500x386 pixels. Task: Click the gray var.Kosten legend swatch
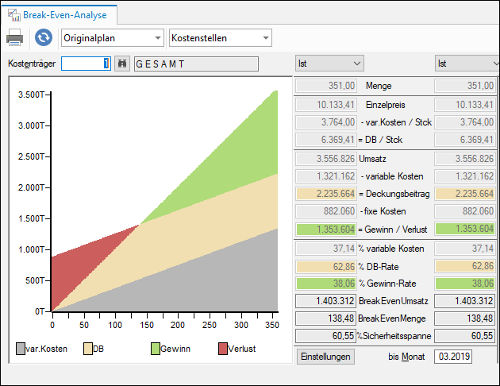[21, 349]
